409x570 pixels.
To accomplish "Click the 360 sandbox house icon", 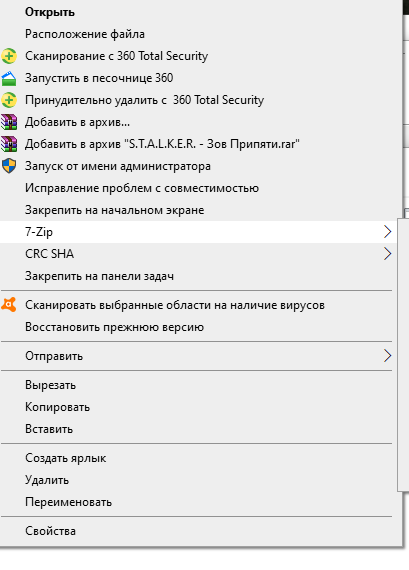I will click(9, 78).
